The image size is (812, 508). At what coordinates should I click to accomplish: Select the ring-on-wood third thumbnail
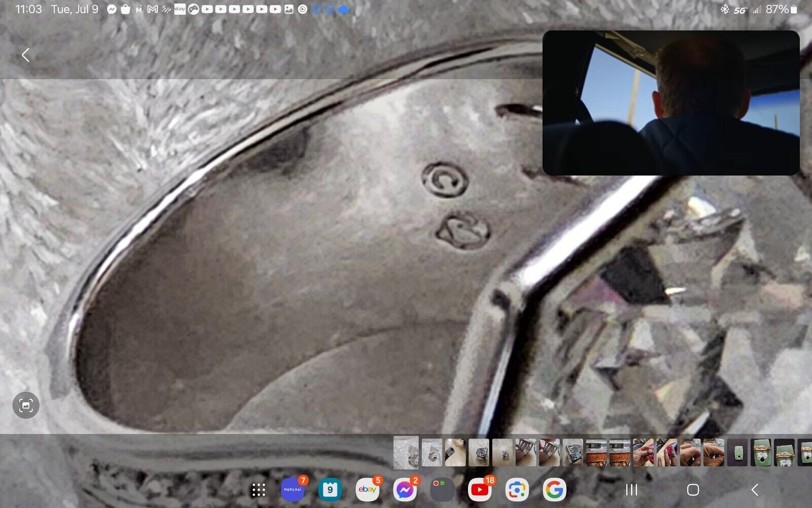point(455,452)
